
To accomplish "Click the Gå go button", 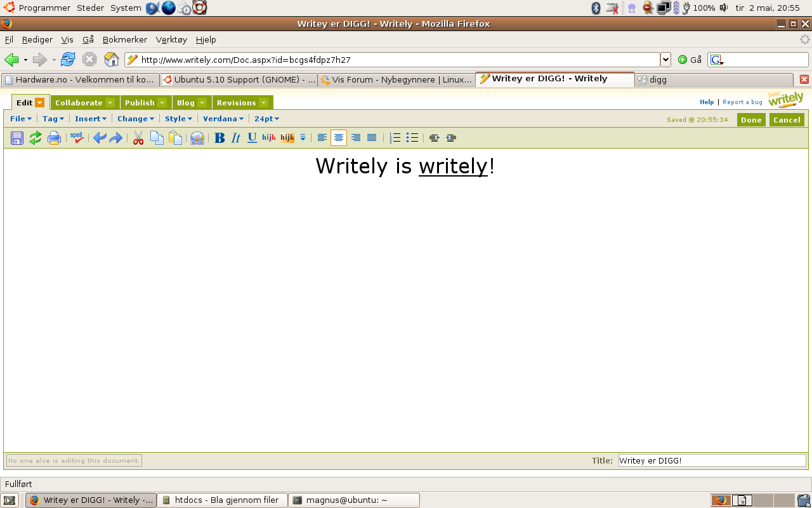I will [690, 60].
